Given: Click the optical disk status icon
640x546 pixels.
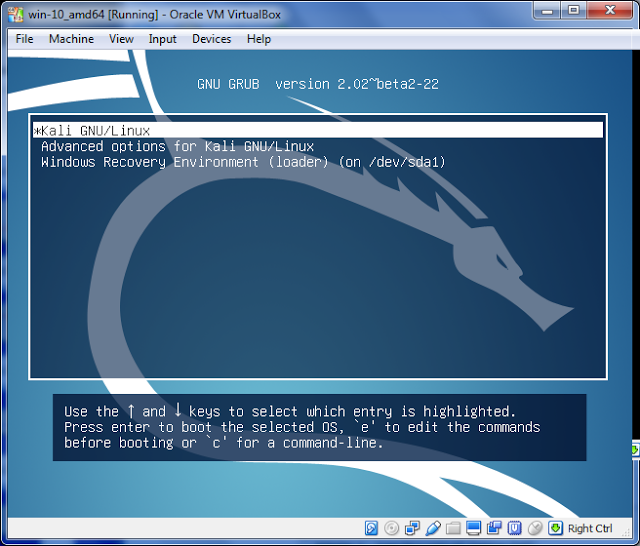Looking at the screenshot, I should (391, 528).
